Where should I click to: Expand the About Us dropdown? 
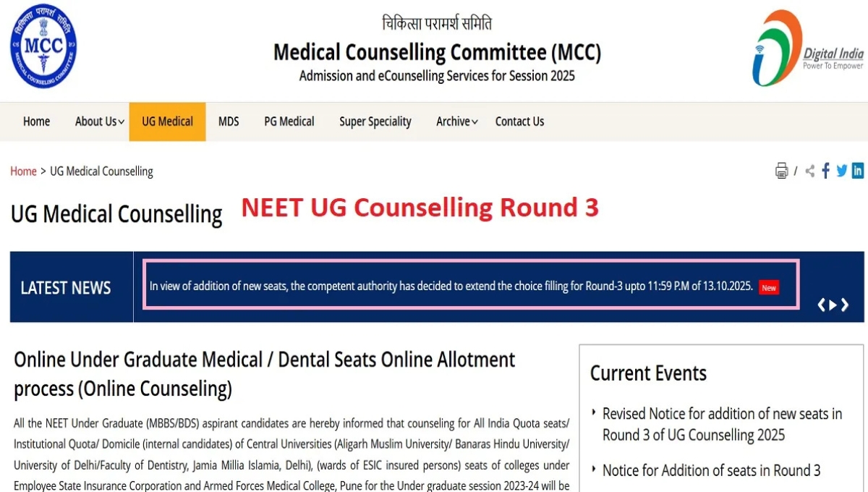98,122
